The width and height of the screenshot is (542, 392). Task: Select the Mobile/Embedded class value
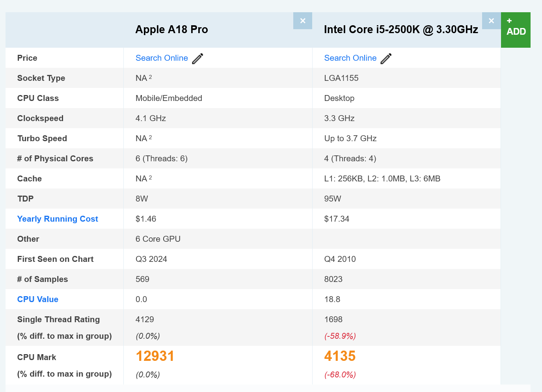tap(169, 98)
